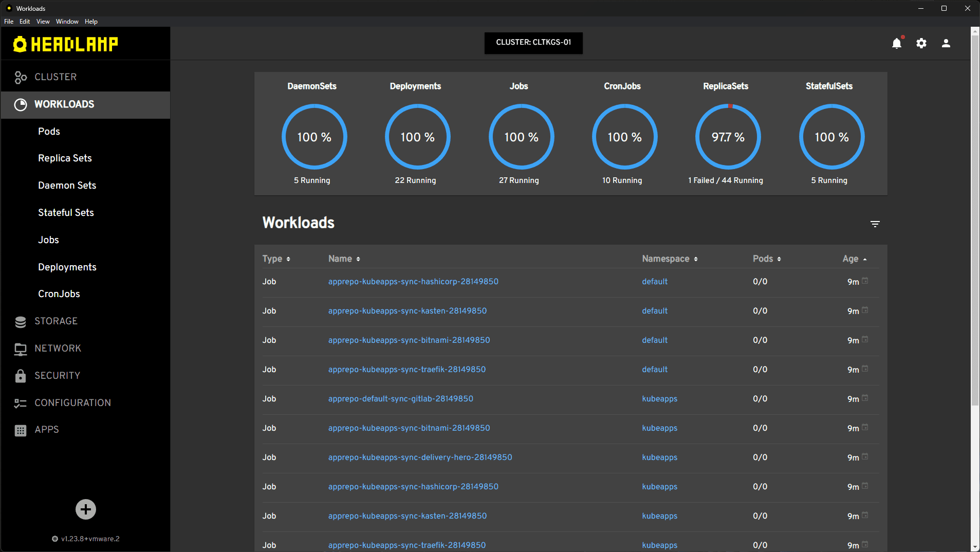The width and height of the screenshot is (980, 552).
Task: Open apprepo-kubeapps-sync-traefik-28149850 in default namespace
Action: [406, 370]
